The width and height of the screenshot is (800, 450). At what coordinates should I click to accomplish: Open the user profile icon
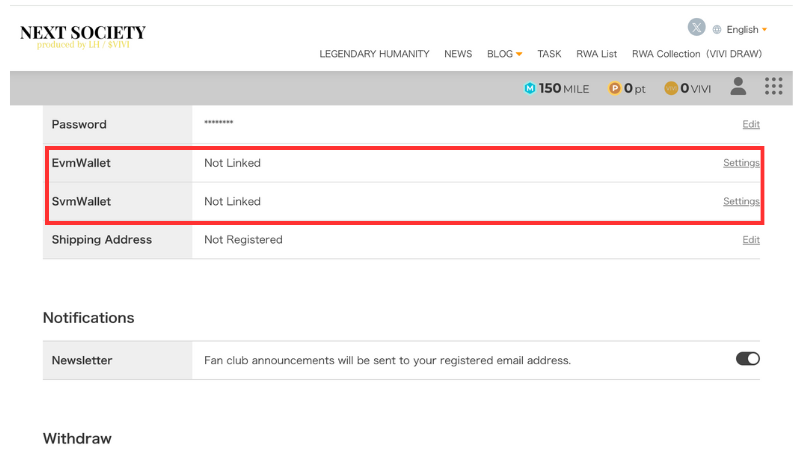click(738, 87)
